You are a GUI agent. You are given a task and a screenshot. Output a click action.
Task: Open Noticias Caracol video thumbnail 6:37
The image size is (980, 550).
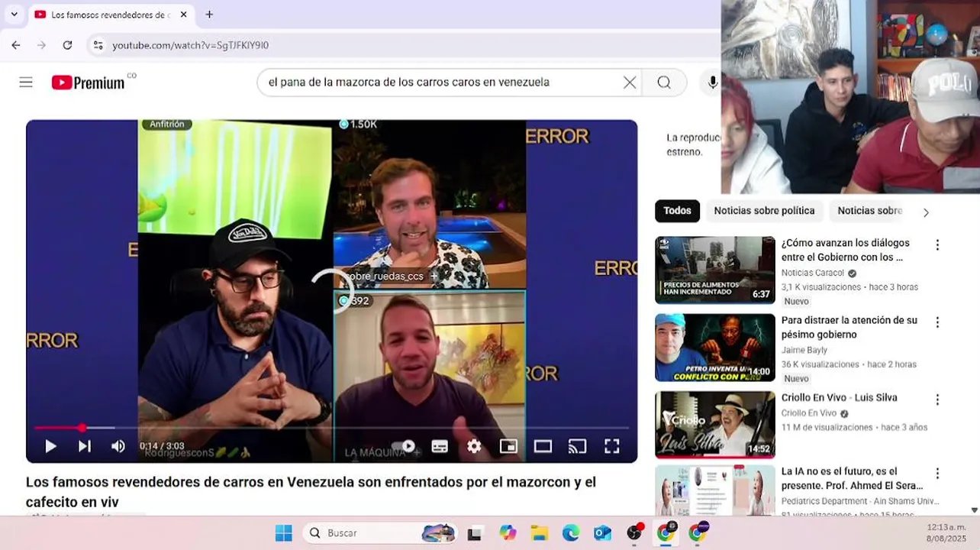click(715, 270)
